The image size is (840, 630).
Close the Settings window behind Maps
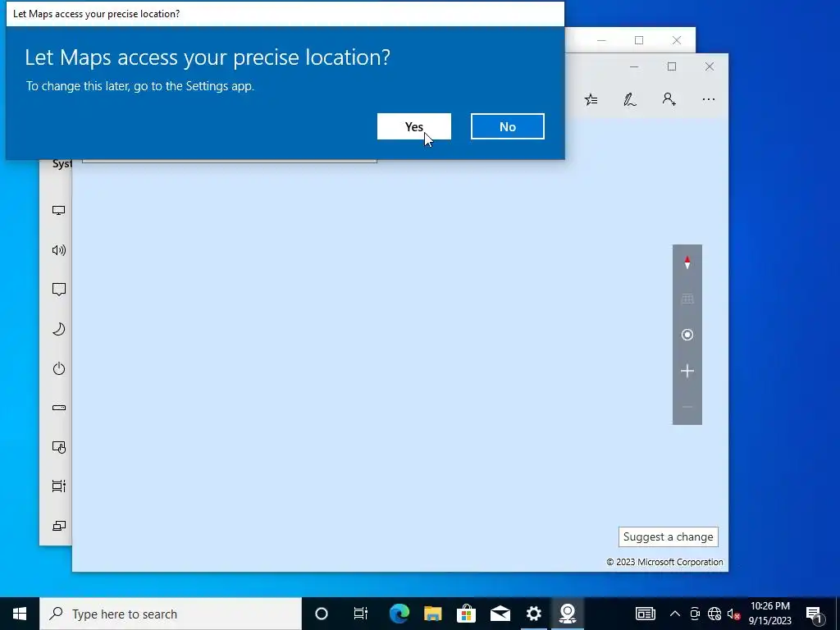click(677, 40)
